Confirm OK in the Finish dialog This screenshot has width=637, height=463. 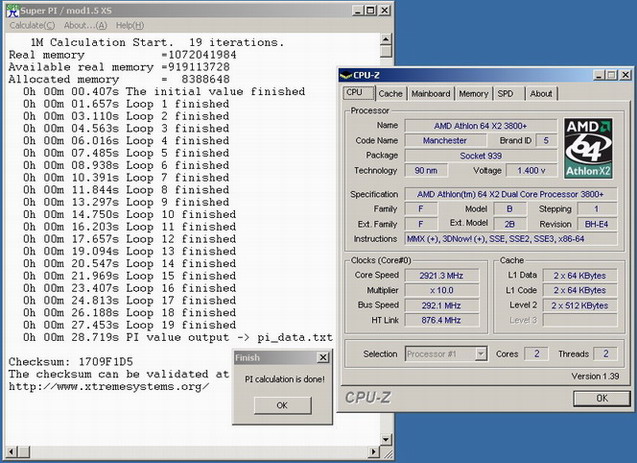tap(282, 405)
